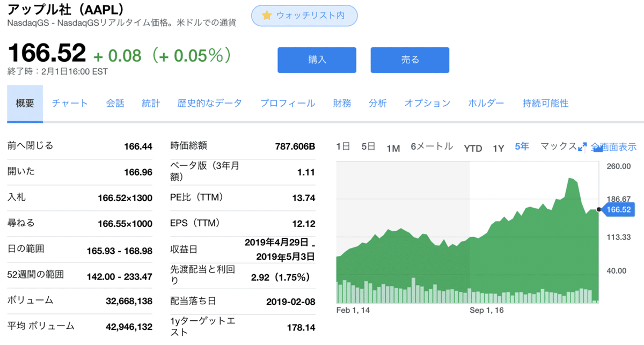The width and height of the screenshot is (644, 345).
Task: Click the 購入 buy button
Action: pyautogui.click(x=317, y=60)
